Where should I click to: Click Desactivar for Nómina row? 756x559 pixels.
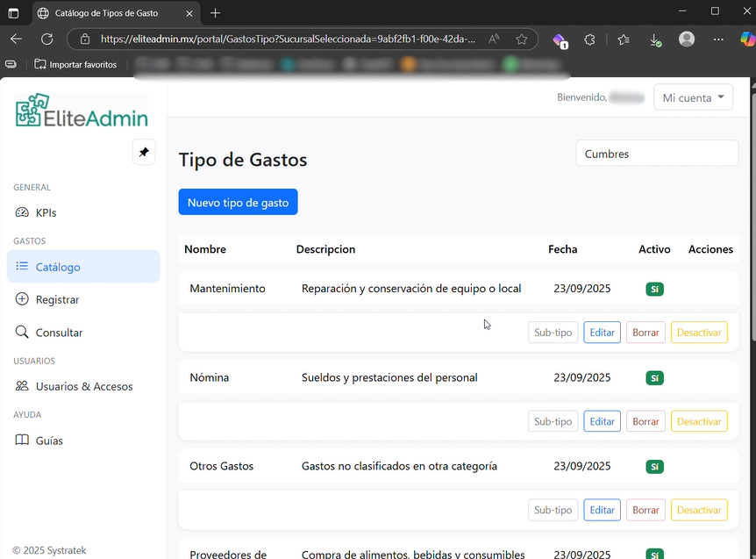(698, 422)
